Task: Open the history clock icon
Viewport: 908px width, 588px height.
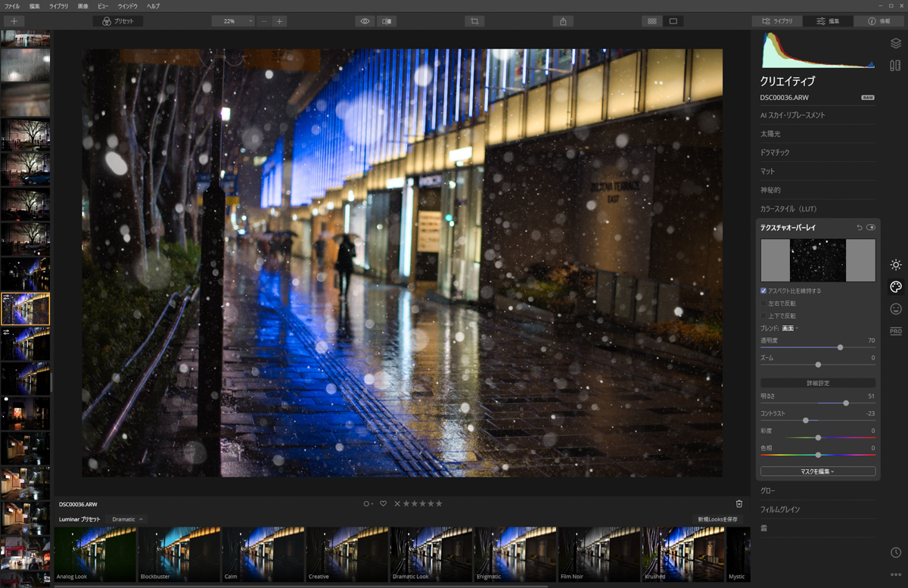Action: coord(896,553)
